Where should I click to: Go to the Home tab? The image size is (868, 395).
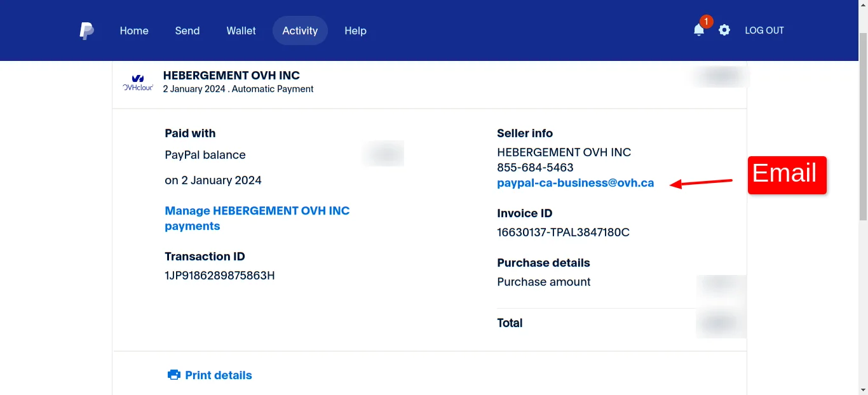click(134, 30)
